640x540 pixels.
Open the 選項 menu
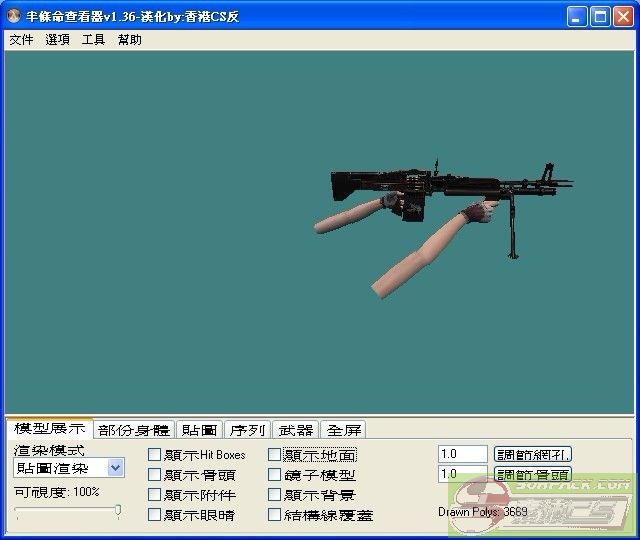point(57,40)
